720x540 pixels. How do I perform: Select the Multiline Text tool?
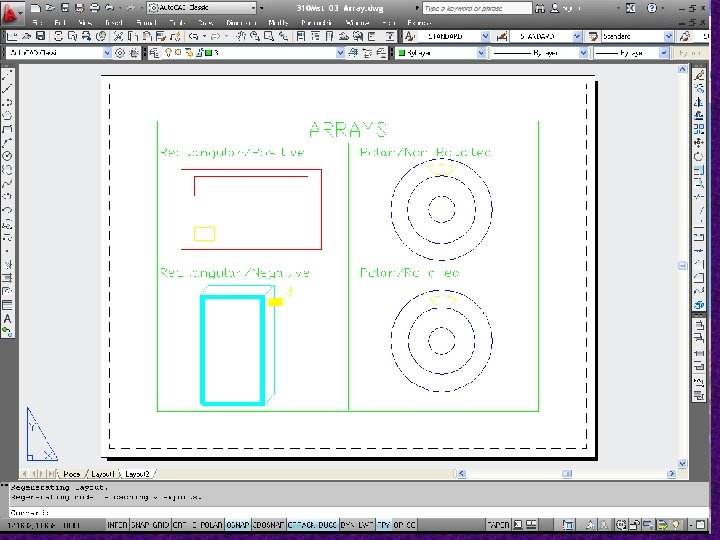tap(7, 319)
